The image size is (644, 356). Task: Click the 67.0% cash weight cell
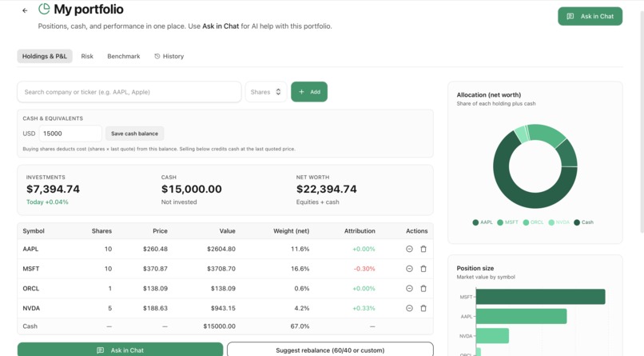point(300,326)
